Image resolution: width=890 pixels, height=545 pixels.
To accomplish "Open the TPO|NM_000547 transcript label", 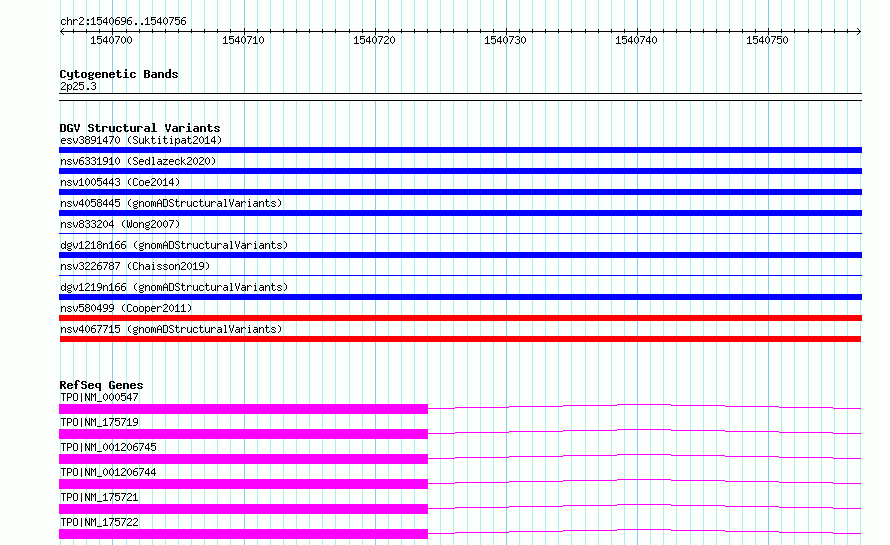I will click(99, 397).
